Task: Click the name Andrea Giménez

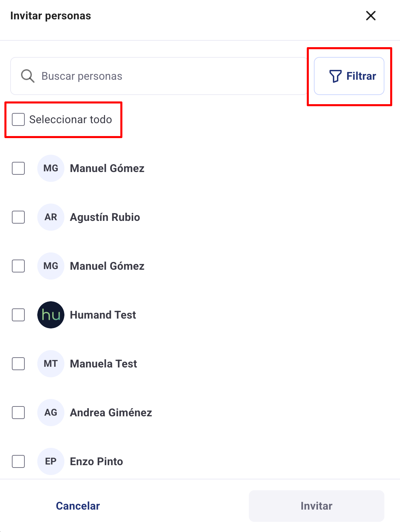Action: tap(111, 413)
